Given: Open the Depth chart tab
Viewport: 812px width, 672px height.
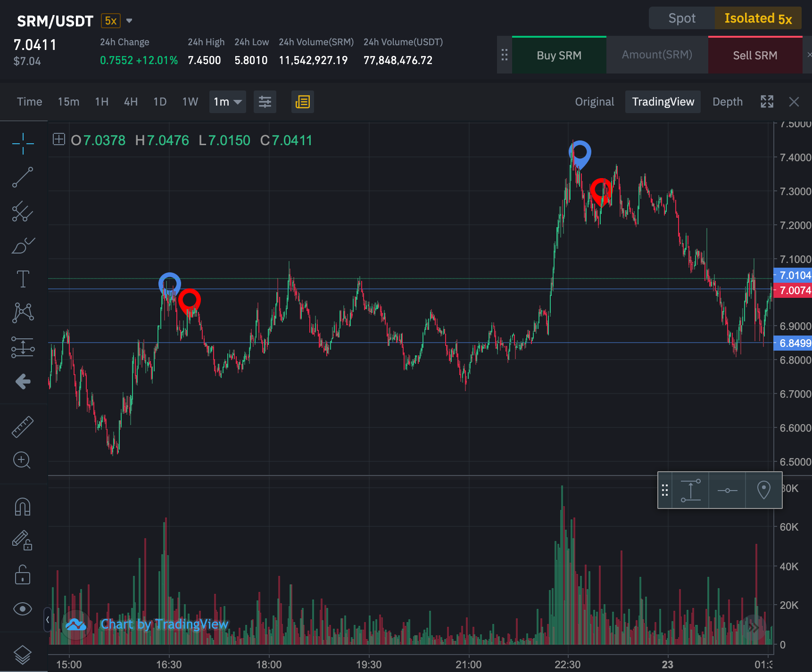Looking at the screenshot, I should [x=728, y=102].
